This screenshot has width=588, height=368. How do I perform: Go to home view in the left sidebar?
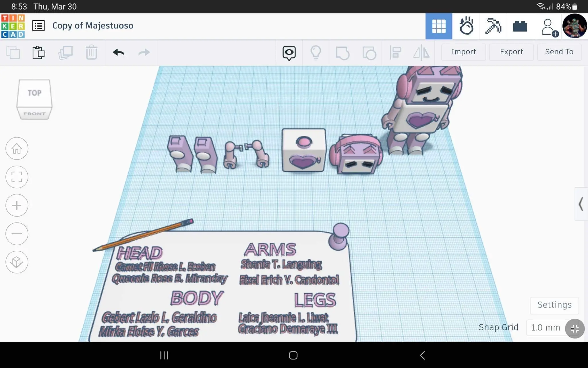[x=16, y=149]
